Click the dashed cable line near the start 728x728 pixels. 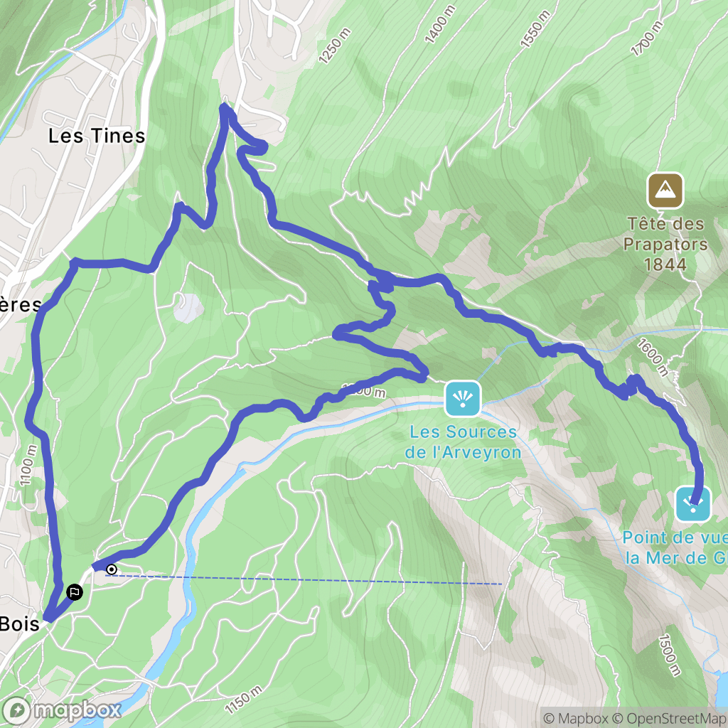click(304, 579)
